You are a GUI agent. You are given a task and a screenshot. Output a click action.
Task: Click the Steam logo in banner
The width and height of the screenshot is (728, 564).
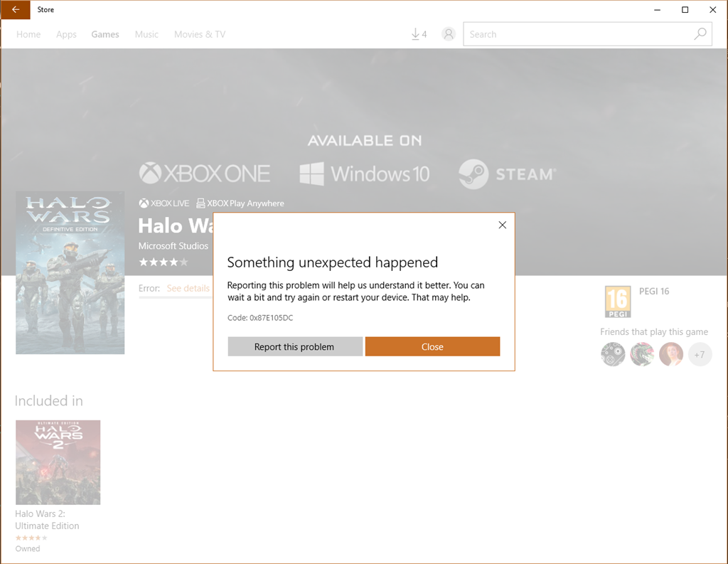click(507, 174)
